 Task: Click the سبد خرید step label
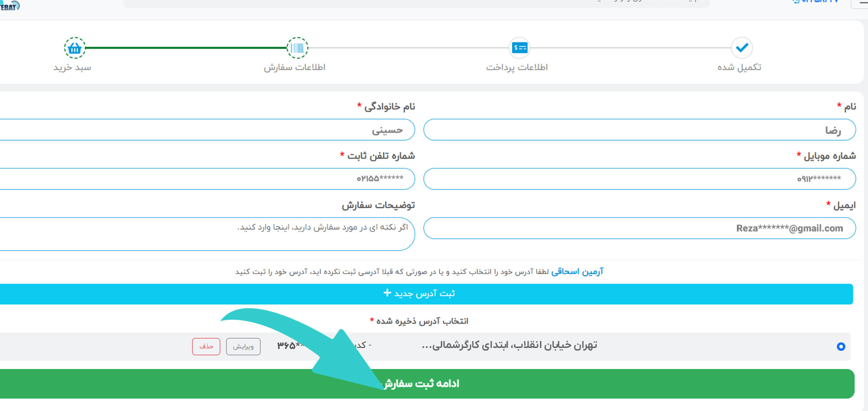pos(72,68)
